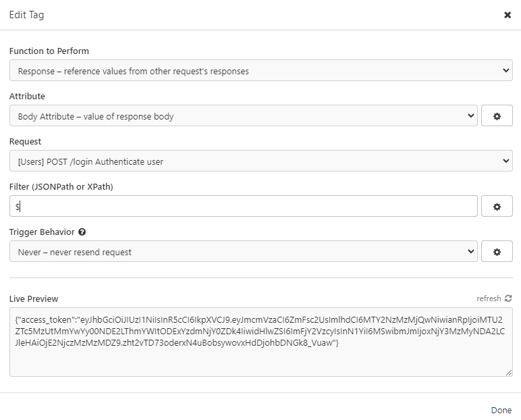Close the Edit Tag dialog
The width and height of the screenshot is (521, 420).
tap(508, 15)
